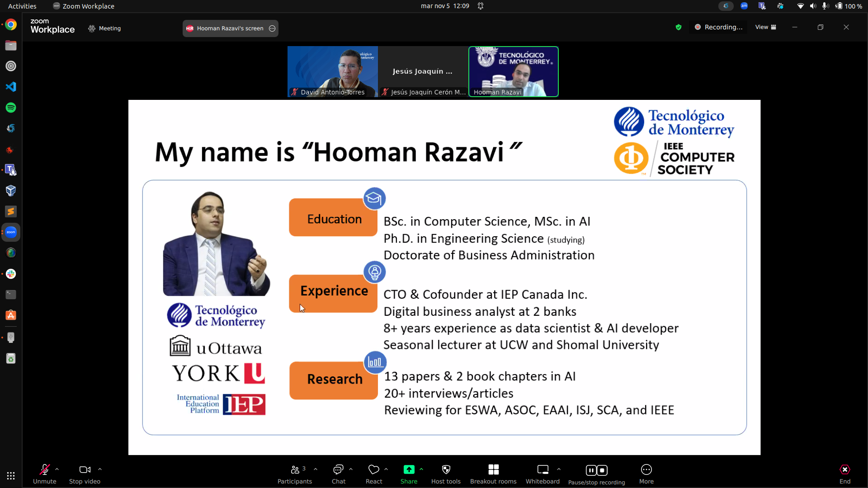The height and width of the screenshot is (488, 868).
Task: Open Trash from dock
Action: pyautogui.click(x=11, y=359)
